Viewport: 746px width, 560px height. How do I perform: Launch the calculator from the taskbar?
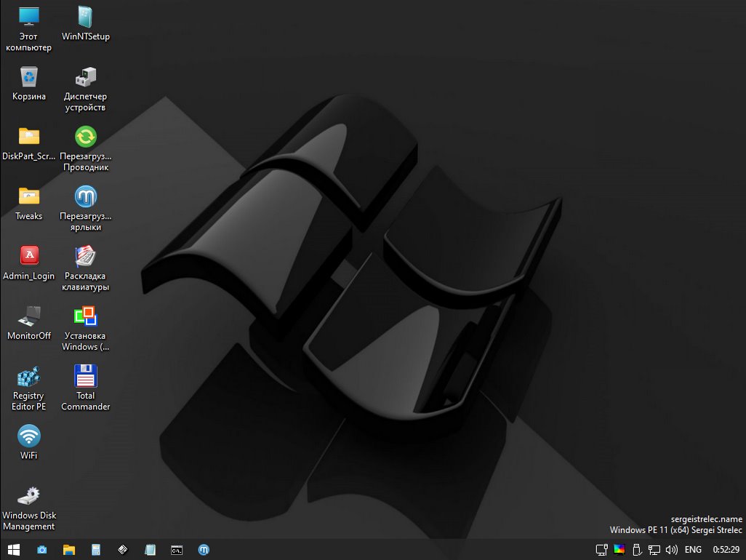tap(96, 550)
